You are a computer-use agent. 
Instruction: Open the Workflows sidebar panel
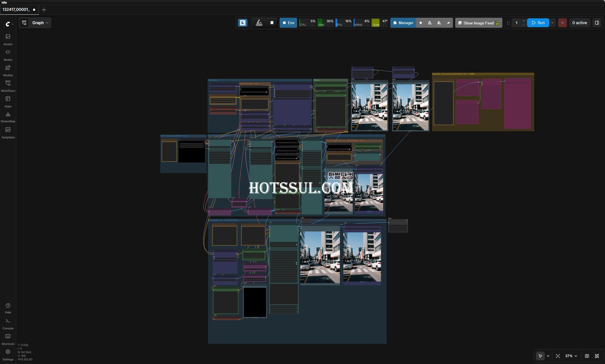coord(8,86)
